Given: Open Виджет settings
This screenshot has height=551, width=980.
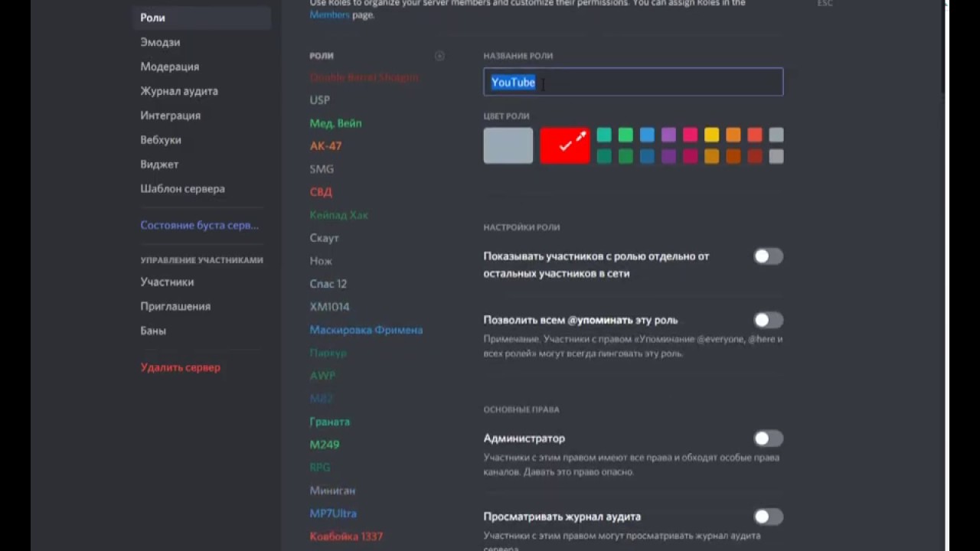Looking at the screenshot, I should tap(159, 165).
